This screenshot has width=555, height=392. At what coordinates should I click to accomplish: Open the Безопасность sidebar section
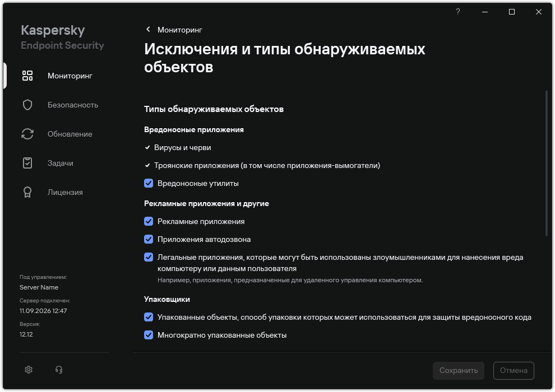point(73,105)
